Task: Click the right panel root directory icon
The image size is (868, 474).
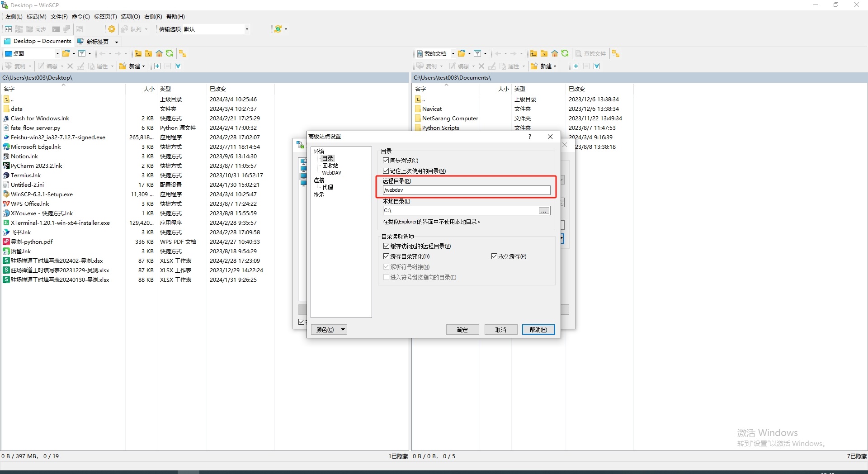Action: coord(544,53)
